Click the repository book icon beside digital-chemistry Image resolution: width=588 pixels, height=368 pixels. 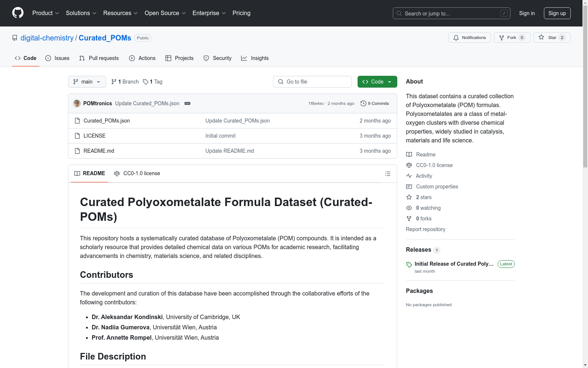tap(15, 38)
